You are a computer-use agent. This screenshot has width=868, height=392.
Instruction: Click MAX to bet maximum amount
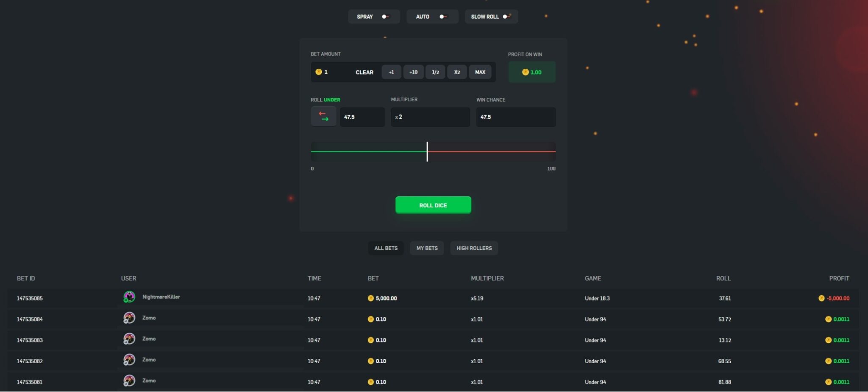pos(479,72)
